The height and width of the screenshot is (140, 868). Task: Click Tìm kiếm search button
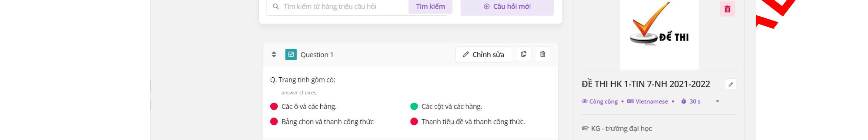click(x=430, y=6)
